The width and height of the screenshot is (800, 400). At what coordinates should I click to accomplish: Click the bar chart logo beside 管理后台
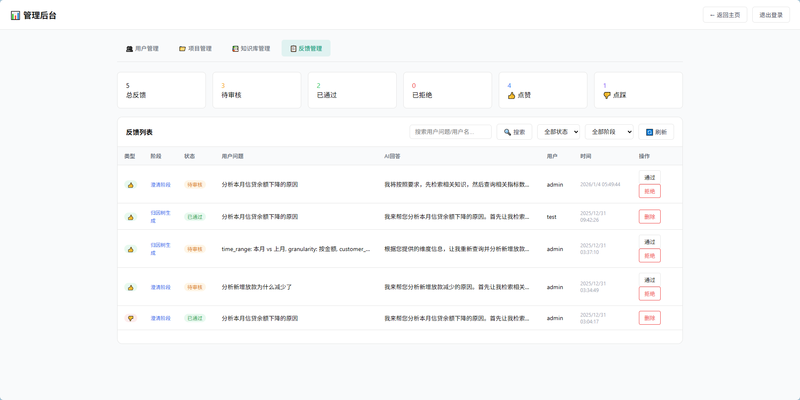(15, 15)
